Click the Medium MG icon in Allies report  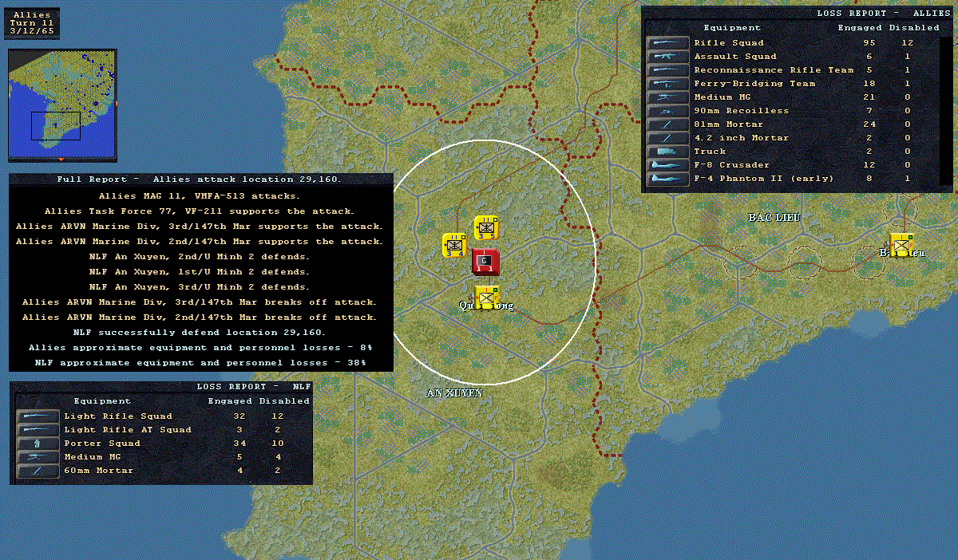pos(668,97)
